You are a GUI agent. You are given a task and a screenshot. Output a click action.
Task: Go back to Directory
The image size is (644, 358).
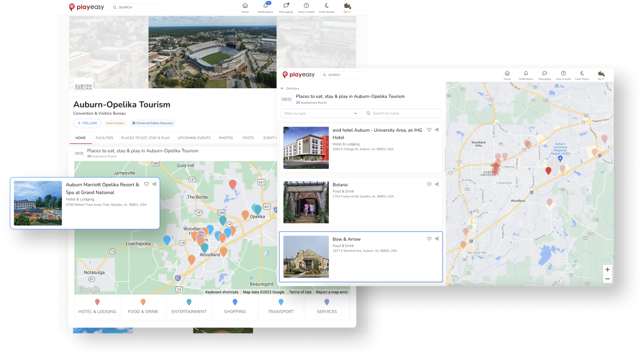tap(290, 89)
